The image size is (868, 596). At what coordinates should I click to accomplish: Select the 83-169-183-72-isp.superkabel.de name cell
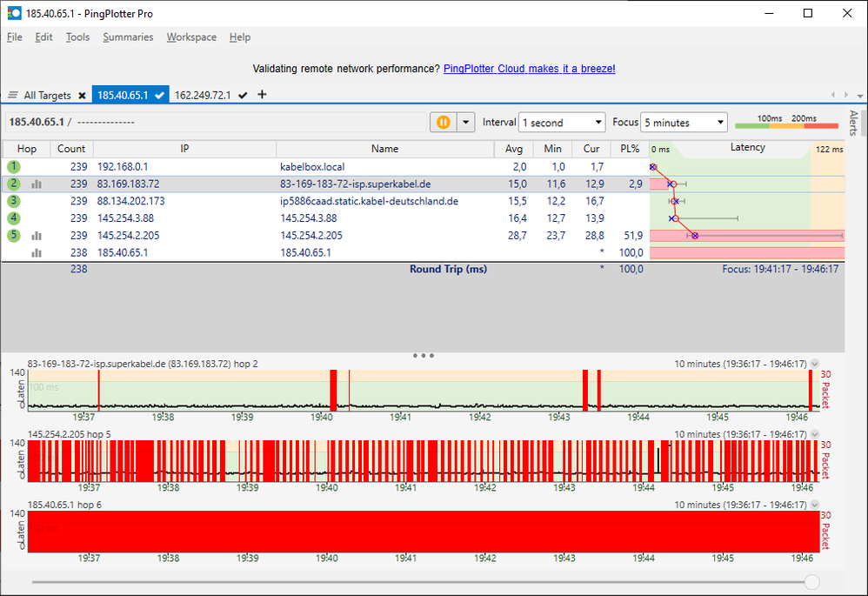click(x=356, y=184)
